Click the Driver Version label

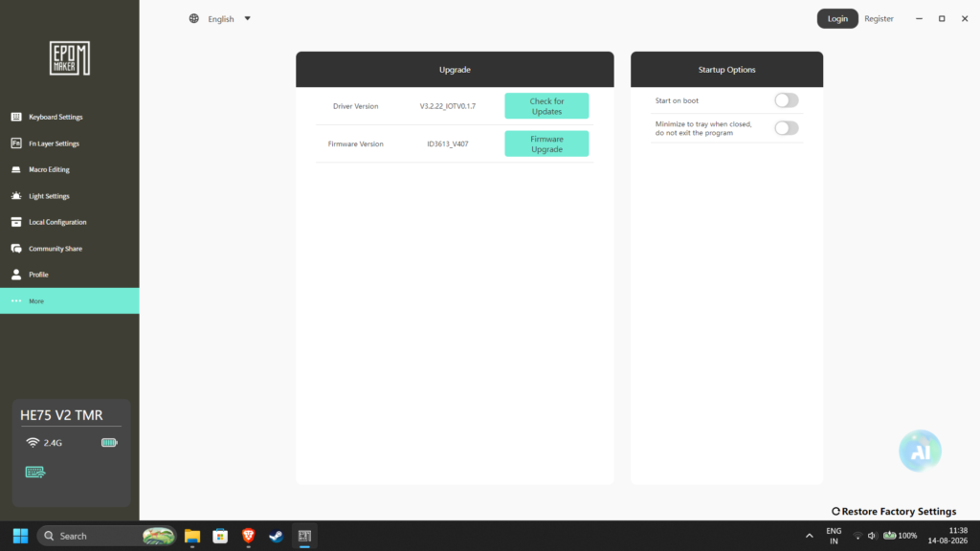tap(355, 106)
